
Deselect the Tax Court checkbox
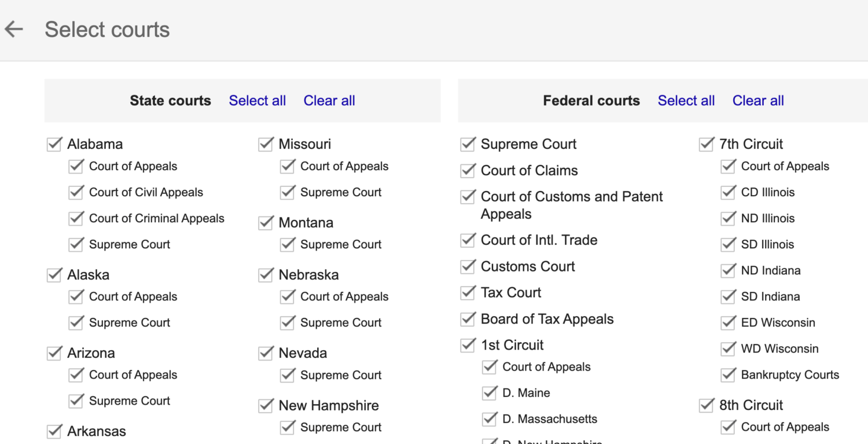tap(468, 292)
